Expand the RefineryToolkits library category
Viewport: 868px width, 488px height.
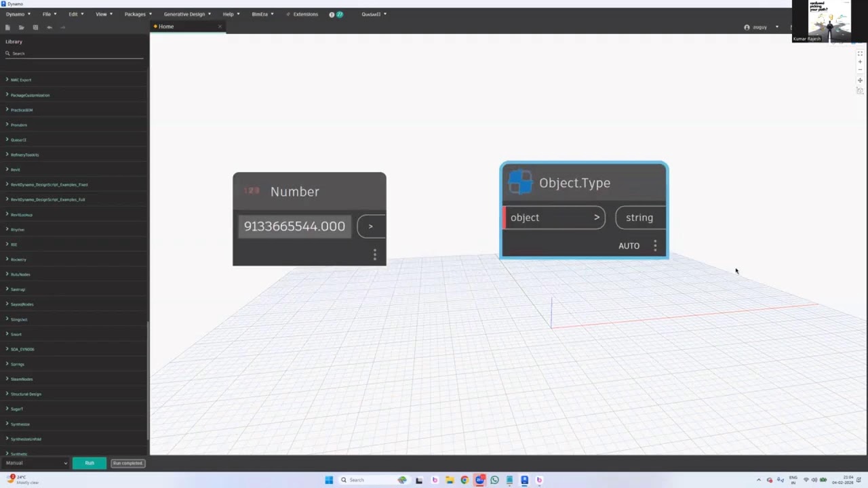(73, 155)
